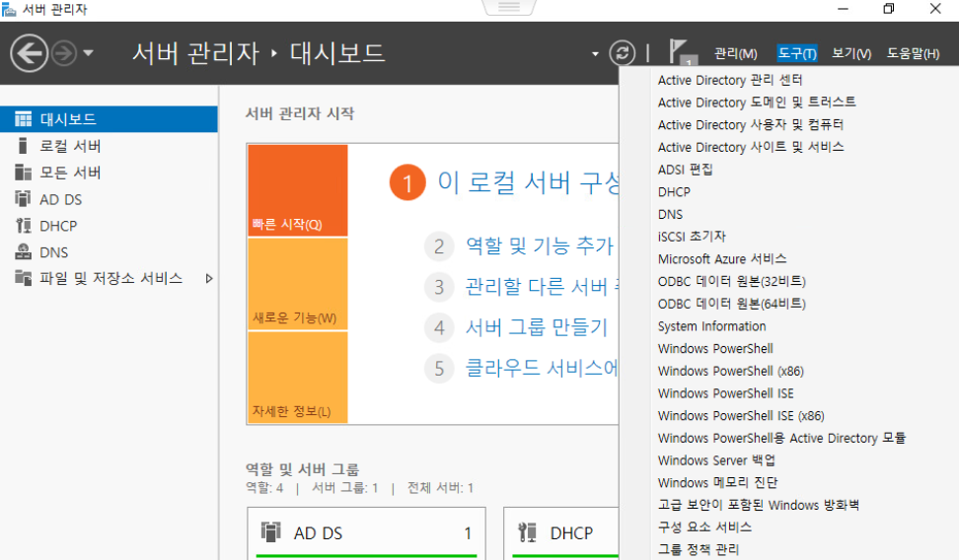This screenshot has width=959, height=560.
Task: Select 대시보드 icon in the sidebar
Action: (x=24, y=119)
